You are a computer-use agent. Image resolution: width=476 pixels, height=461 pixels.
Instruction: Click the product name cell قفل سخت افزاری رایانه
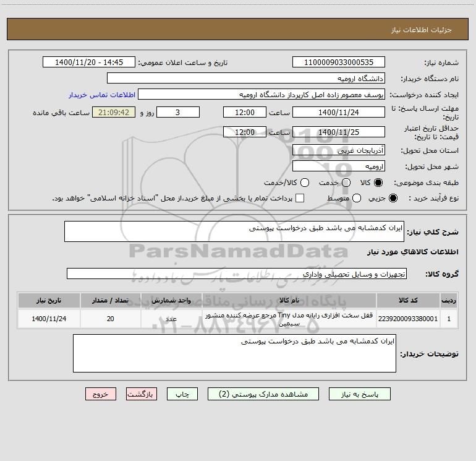[x=289, y=319]
